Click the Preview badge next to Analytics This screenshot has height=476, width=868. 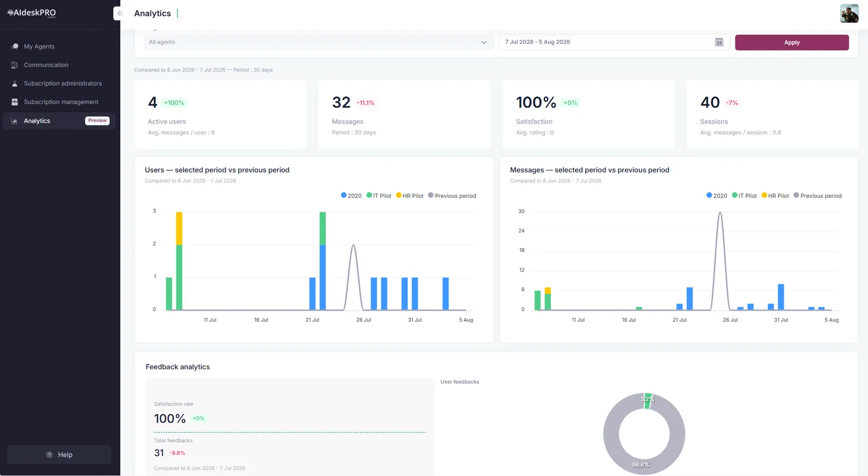coord(97,121)
